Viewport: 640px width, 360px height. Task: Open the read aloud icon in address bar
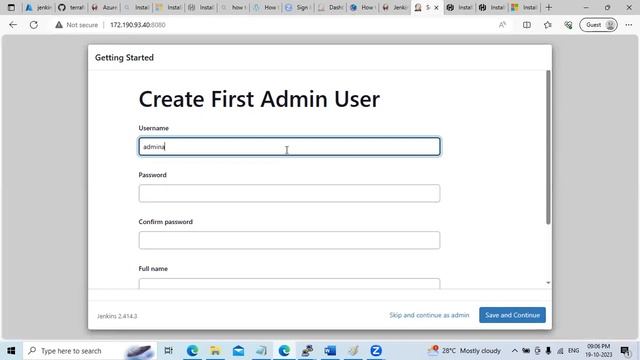502,25
